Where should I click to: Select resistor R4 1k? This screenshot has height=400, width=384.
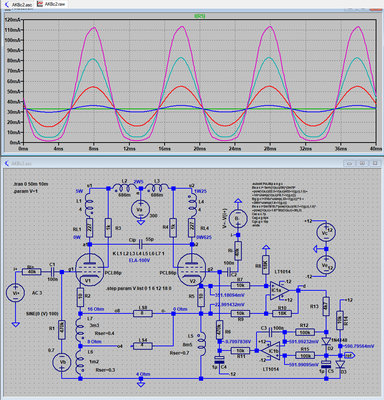pyautogui.click(x=173, y=228)
